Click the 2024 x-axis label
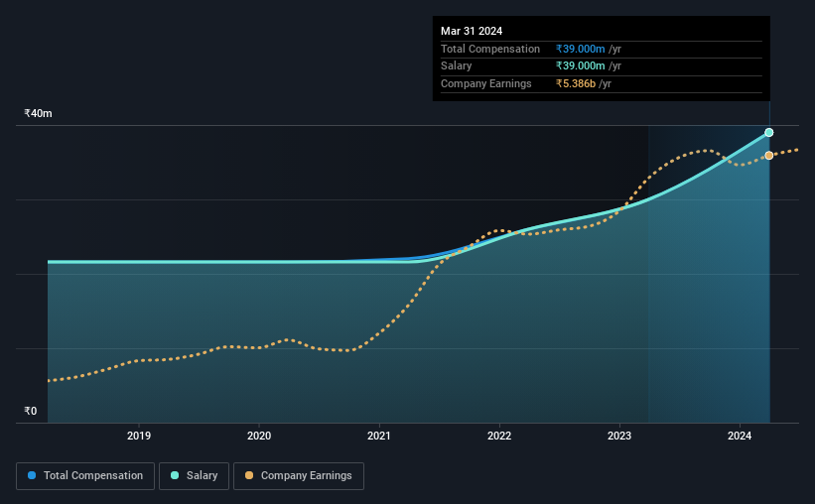 point(740,436)
